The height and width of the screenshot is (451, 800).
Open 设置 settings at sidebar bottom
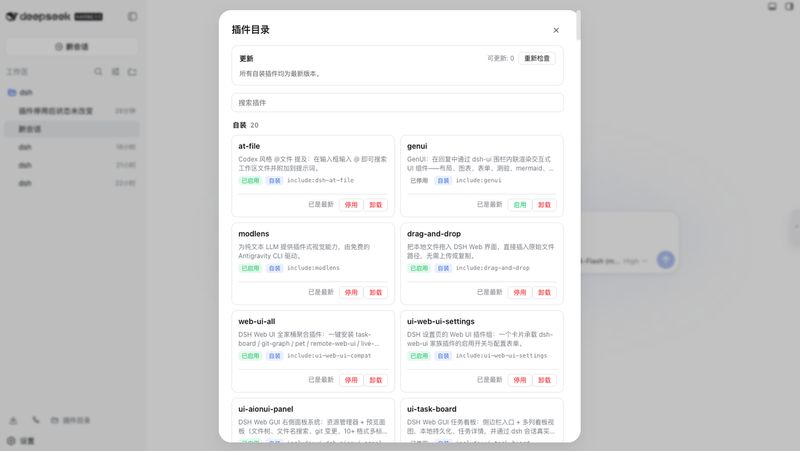(x=20, y=441)
